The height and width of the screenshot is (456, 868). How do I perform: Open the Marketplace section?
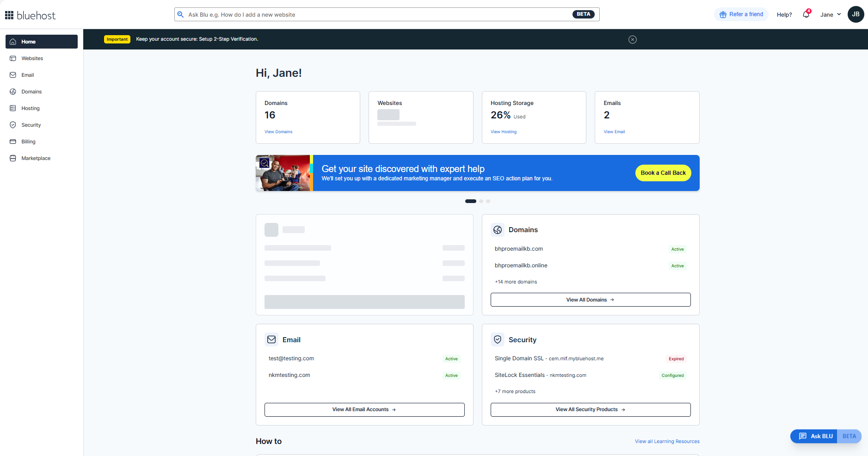[x=36, y=158]
